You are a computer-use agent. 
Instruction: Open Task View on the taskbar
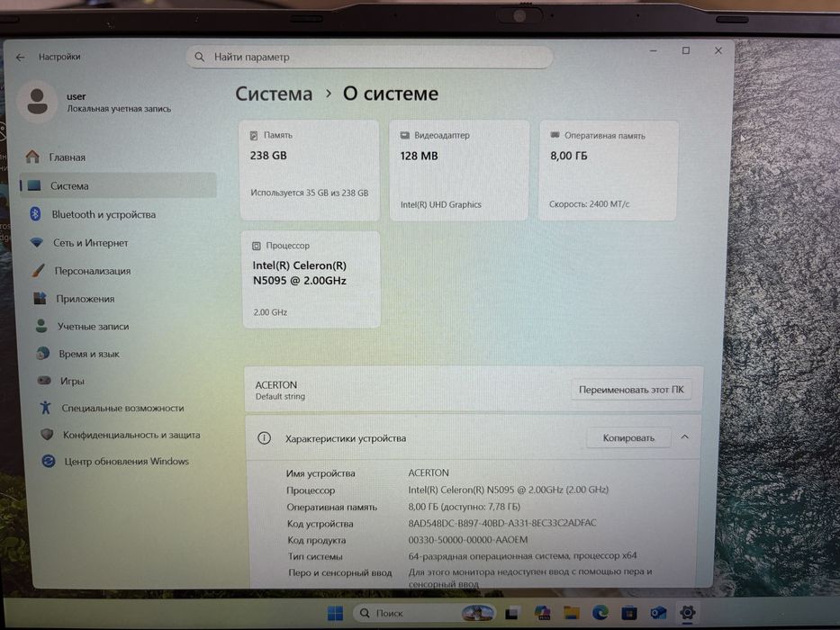[x=512, y=613]
